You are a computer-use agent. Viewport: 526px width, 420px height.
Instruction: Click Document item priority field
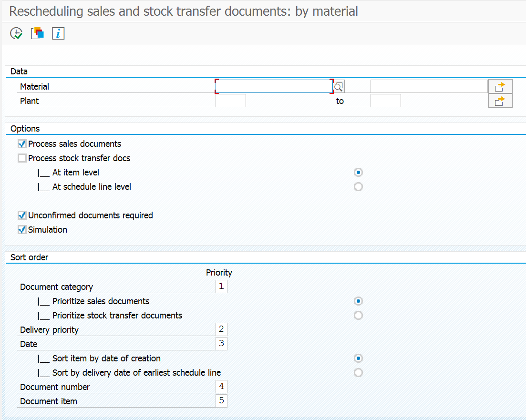pos(221,401)
